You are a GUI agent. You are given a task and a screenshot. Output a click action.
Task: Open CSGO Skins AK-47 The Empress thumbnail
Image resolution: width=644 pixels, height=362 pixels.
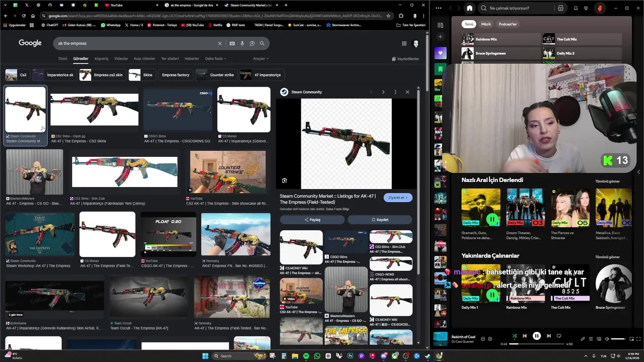pyautogui.click(x=178, y=110)
